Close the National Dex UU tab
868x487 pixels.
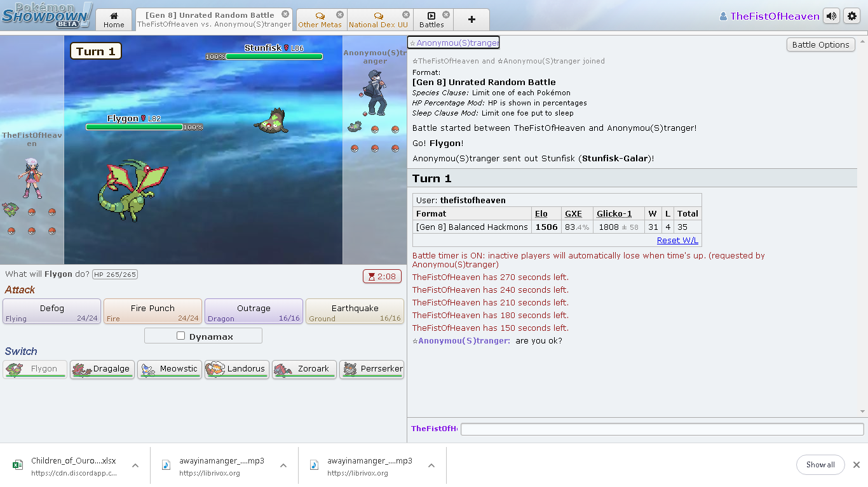coord(405,15)
